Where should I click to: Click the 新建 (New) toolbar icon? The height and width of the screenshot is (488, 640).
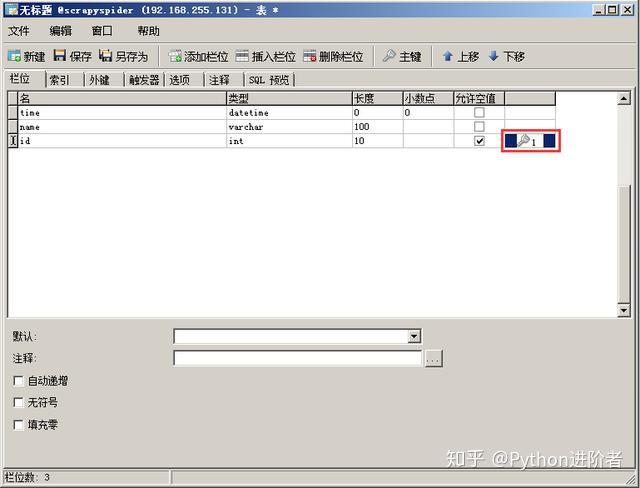point(26,56)
